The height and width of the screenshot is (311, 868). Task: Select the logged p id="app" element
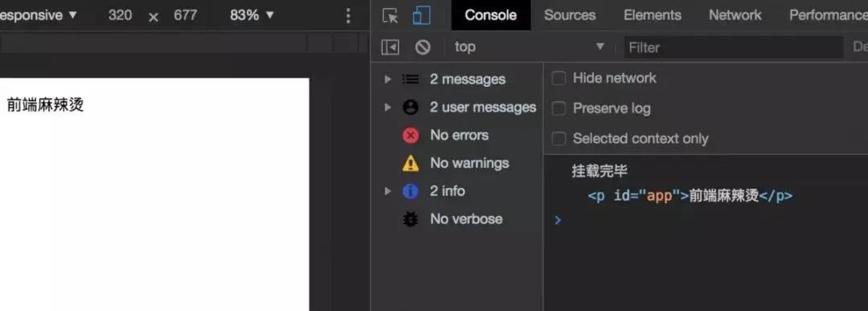[690, 196]
